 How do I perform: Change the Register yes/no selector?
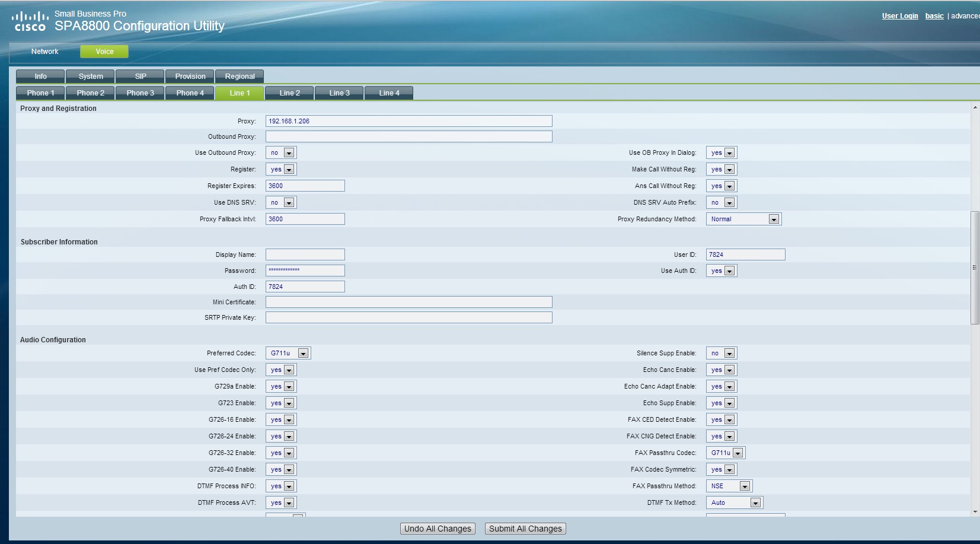281,170
